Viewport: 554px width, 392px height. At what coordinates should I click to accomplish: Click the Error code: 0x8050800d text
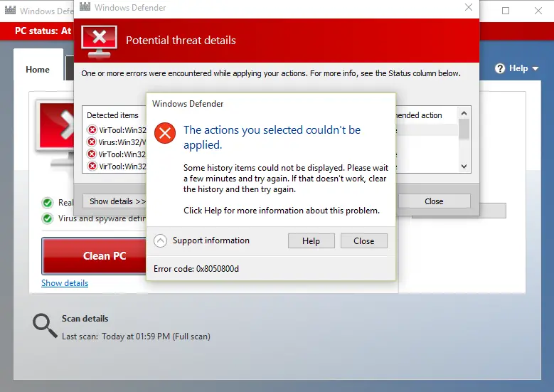coord(196,269)
